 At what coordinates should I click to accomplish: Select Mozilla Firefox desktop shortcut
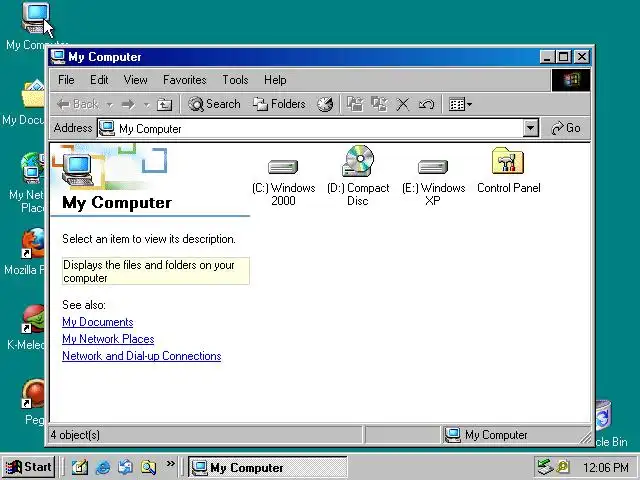(x=33, y=242)
